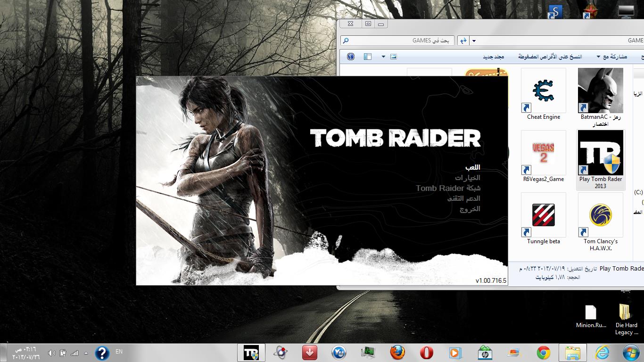
Task: Open the media player icon on the taskbar
Action: (455, 353)
